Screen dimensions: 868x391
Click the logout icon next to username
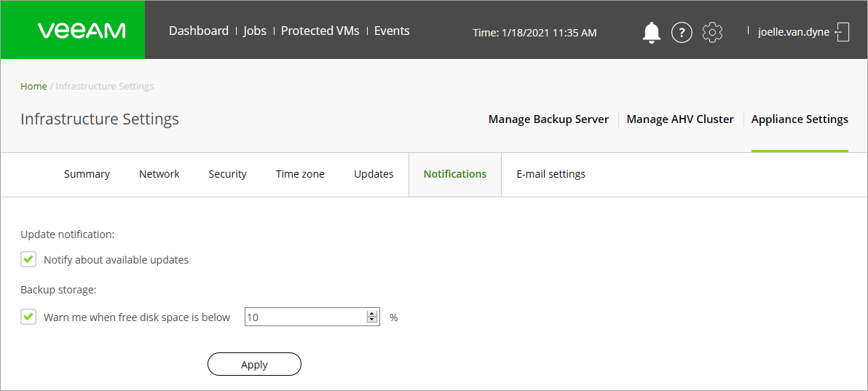(x=843, y=32)
